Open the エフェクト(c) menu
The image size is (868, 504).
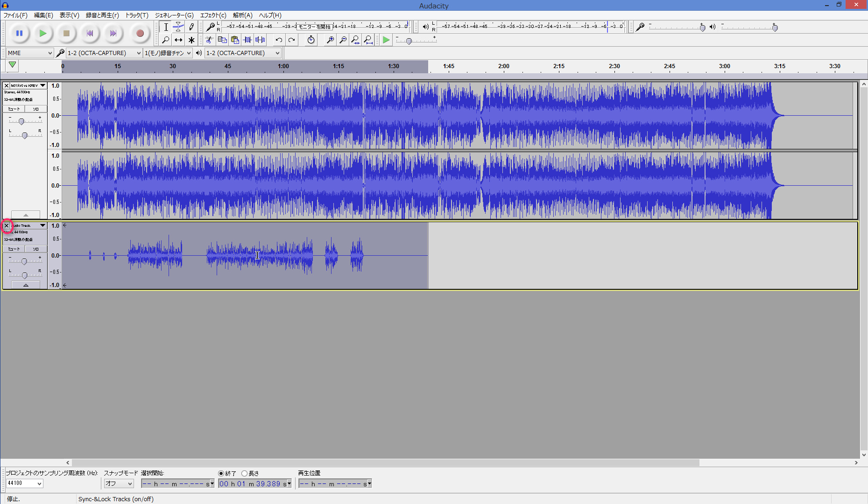(213, 15)
